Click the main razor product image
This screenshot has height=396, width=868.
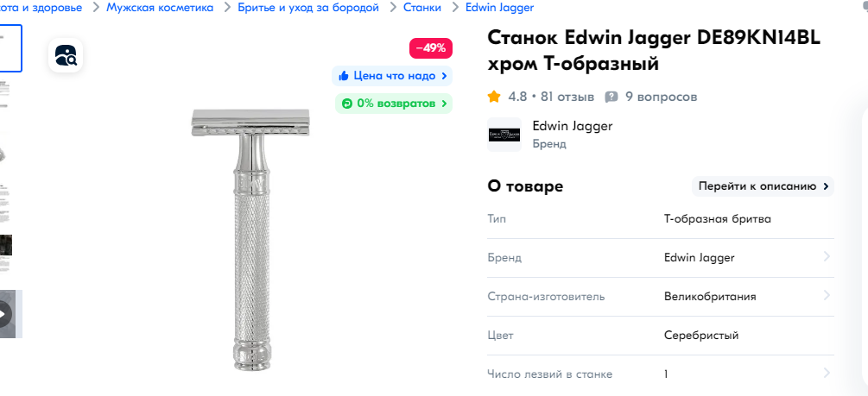pyautogui.click(x=250, y=240)
